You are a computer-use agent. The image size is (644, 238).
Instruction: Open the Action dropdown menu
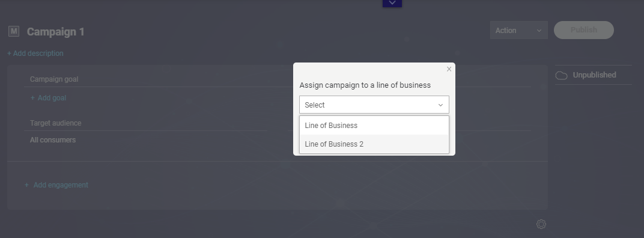(518, 31)
